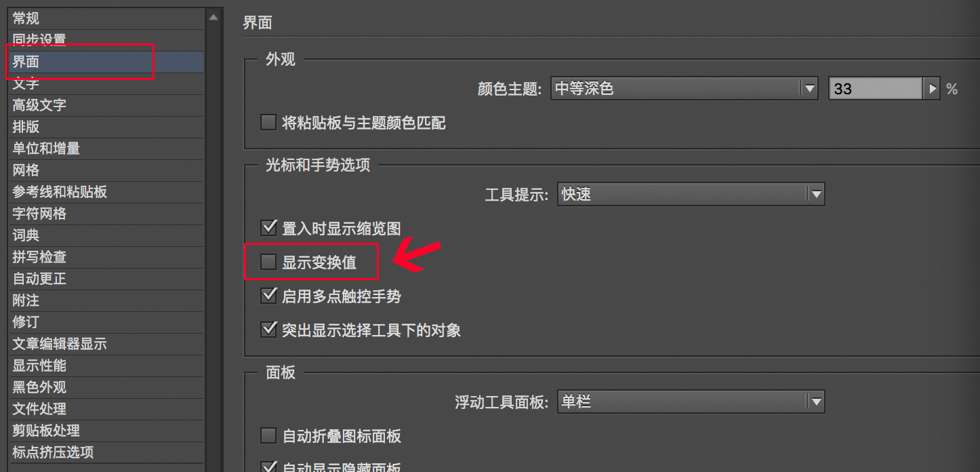980x472 pixels.
Task: Enable 自动折叠图标面板 checkbox
Action: tap(268, 435)
